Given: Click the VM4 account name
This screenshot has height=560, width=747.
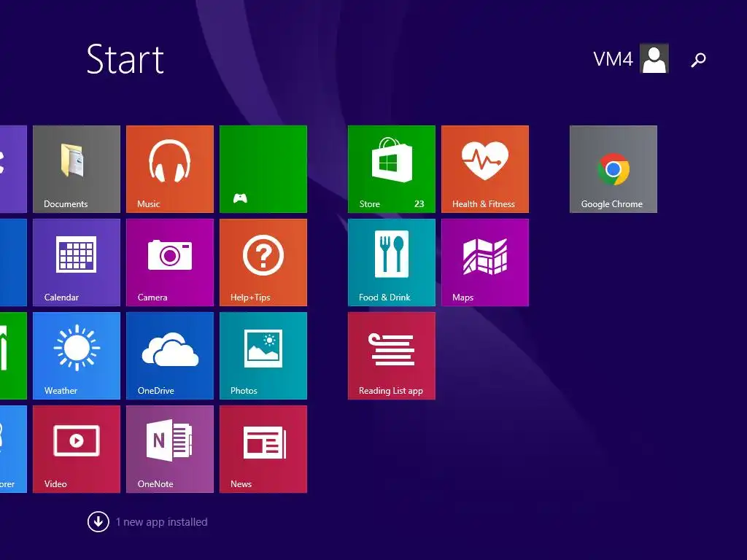Looking at the screenshot, I should coord(613,60).
